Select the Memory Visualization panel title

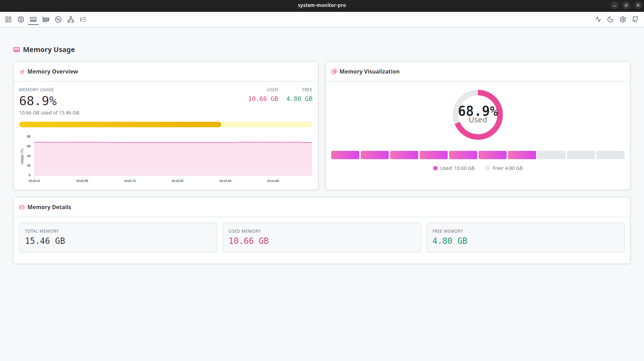[x=369, y=71]
